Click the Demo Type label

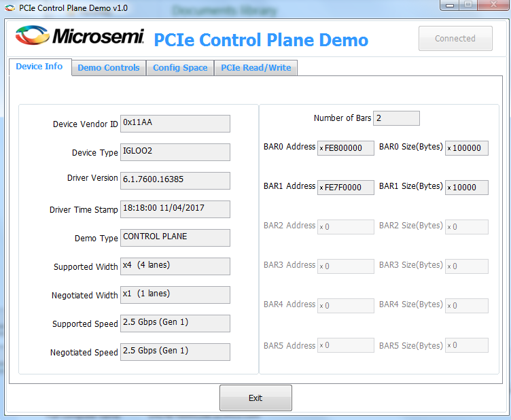coord(96,239)
